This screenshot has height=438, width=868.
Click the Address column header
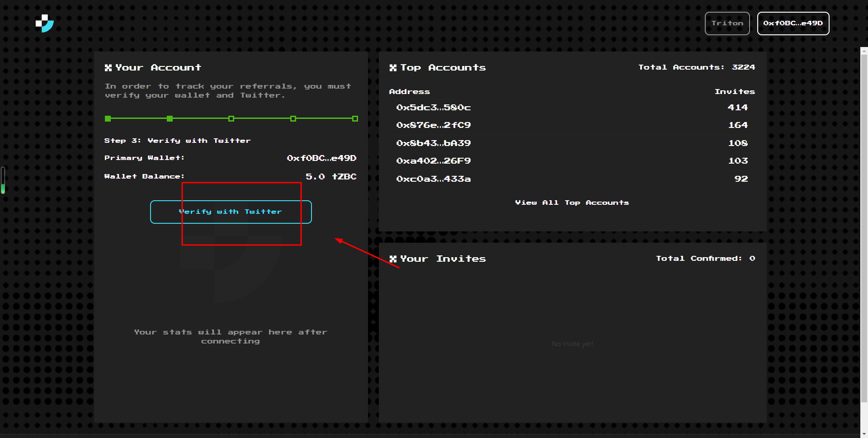coord(409,92)
